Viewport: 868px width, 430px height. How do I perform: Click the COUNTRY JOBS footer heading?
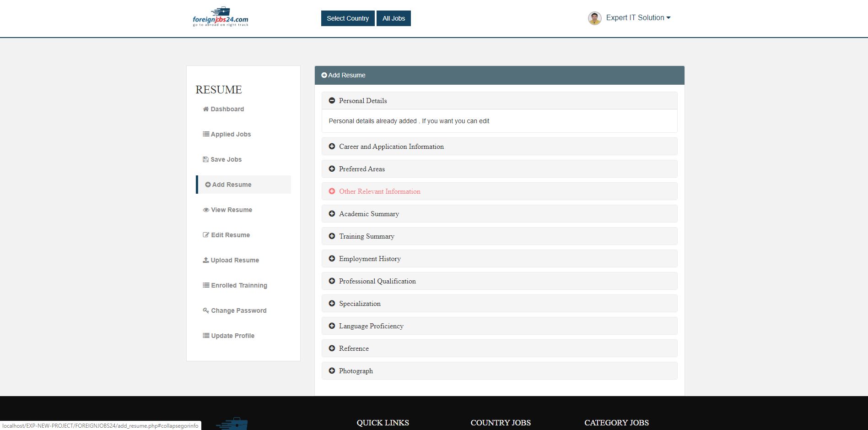click(x=501, y=423)
